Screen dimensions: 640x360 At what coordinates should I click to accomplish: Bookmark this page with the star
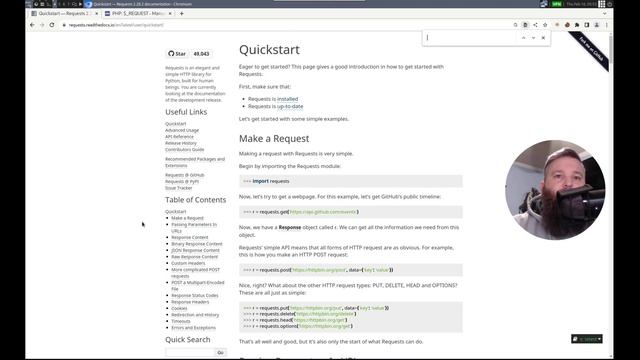tap(545, 25)
